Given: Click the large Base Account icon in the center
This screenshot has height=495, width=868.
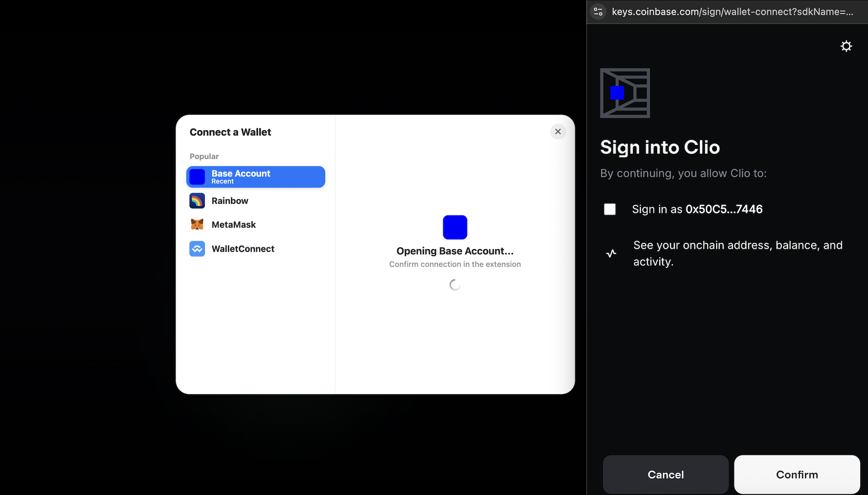Looking at the screenshot, I should point(455,227).
